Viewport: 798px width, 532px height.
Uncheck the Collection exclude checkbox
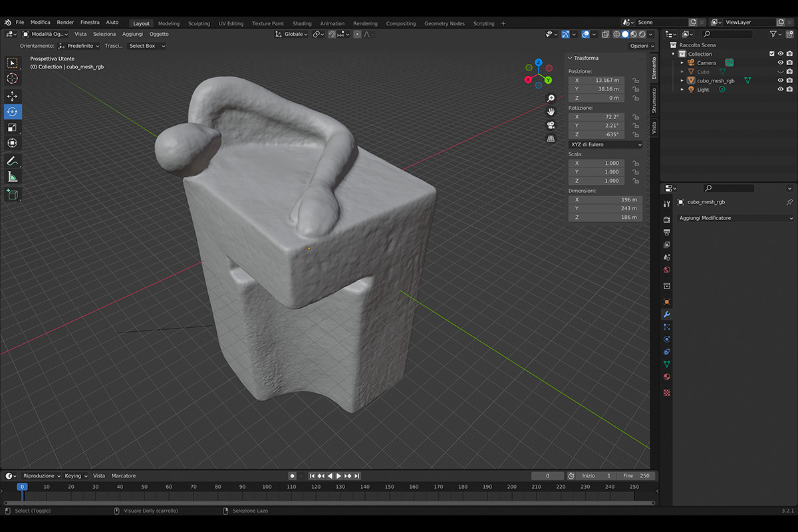(771, 54)
